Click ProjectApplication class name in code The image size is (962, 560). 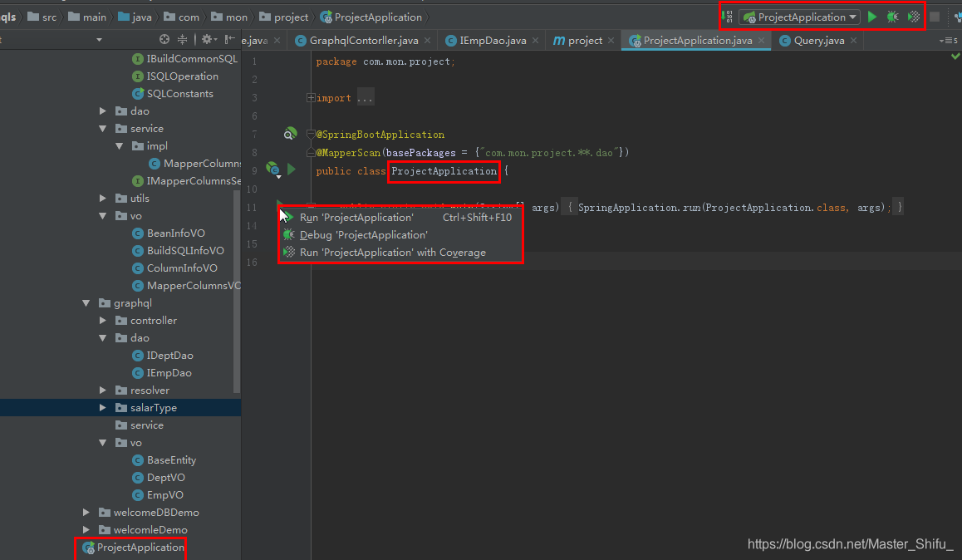click(444, 171)
